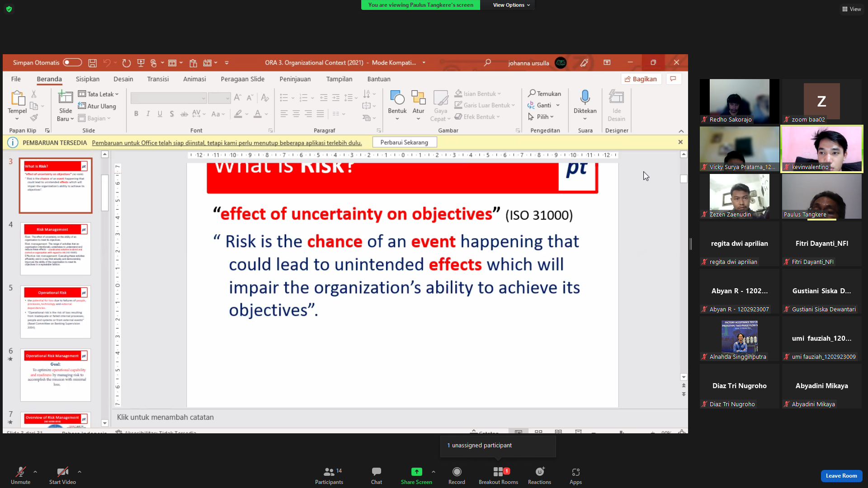
Task: Expand the Pilih select dropdown
Action: click(541, 117)
